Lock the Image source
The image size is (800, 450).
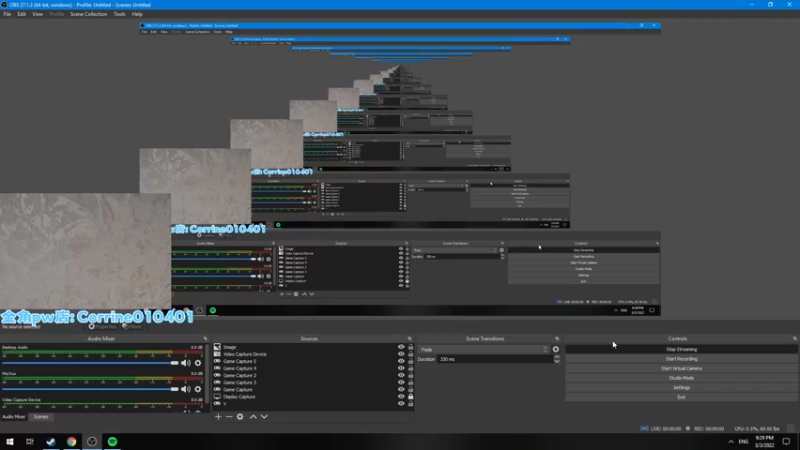click(410, 347)
